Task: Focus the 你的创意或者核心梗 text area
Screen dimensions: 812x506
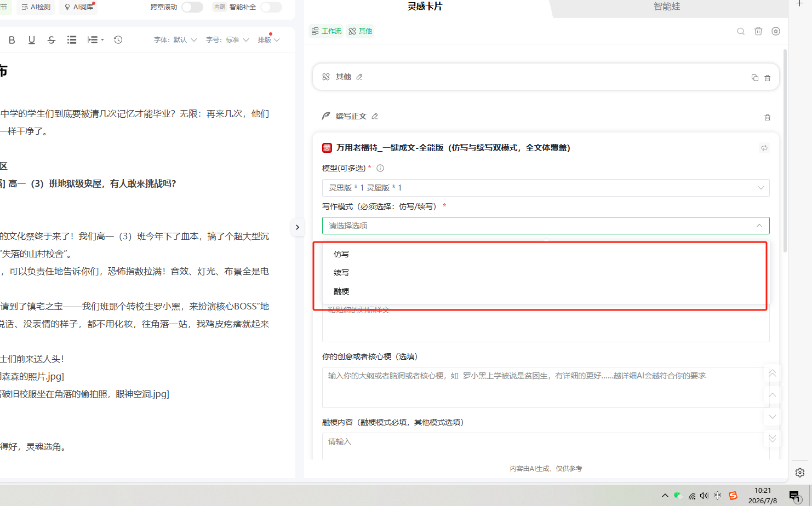Action: [x=546, y=387]
